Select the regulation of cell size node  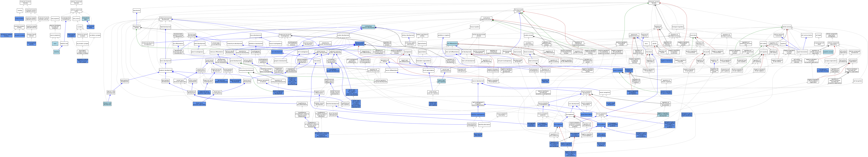pos(714,61)
